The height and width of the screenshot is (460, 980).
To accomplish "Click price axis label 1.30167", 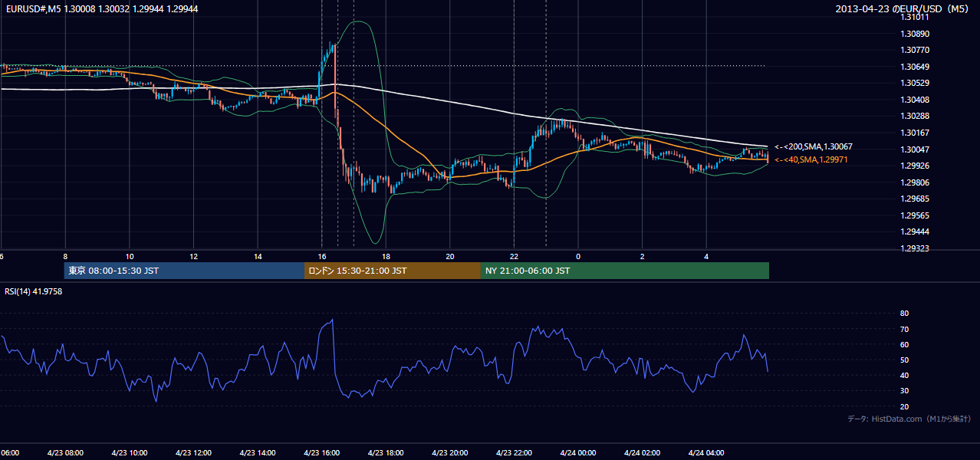I will (915, 133).
